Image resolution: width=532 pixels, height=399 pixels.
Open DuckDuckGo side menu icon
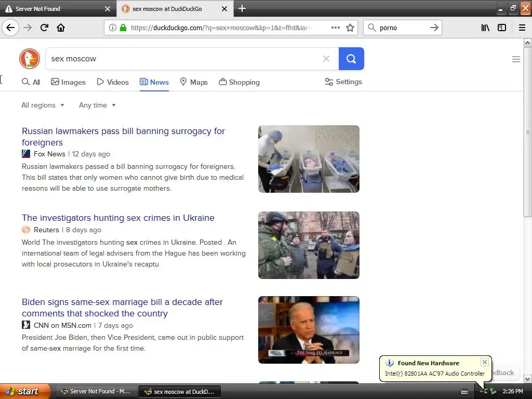click(516, 59)
